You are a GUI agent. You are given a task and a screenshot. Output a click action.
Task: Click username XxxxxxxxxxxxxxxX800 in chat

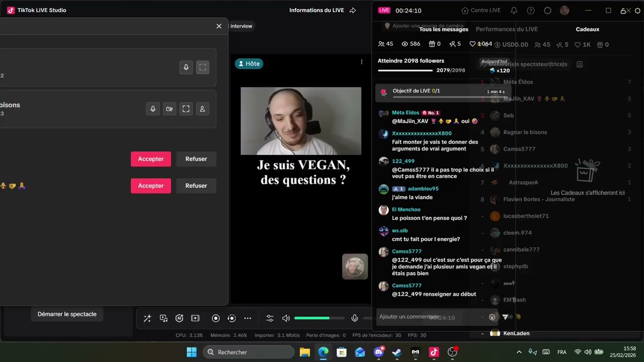422,133
